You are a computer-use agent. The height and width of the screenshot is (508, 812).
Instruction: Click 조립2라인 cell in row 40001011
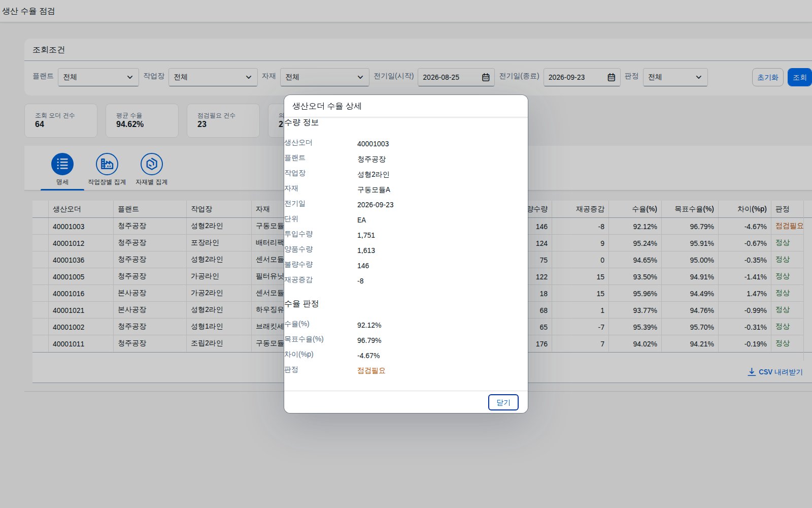tap(207, 343)
